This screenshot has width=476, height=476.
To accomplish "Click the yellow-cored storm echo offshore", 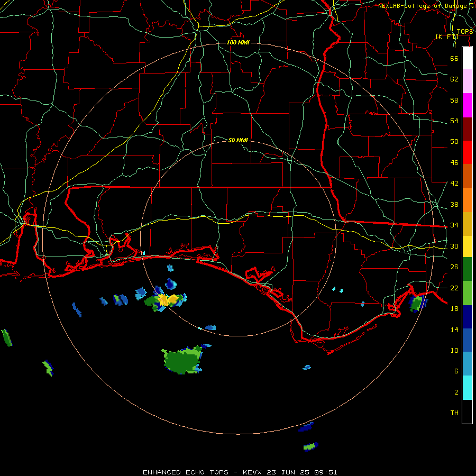I will [166, 300].
